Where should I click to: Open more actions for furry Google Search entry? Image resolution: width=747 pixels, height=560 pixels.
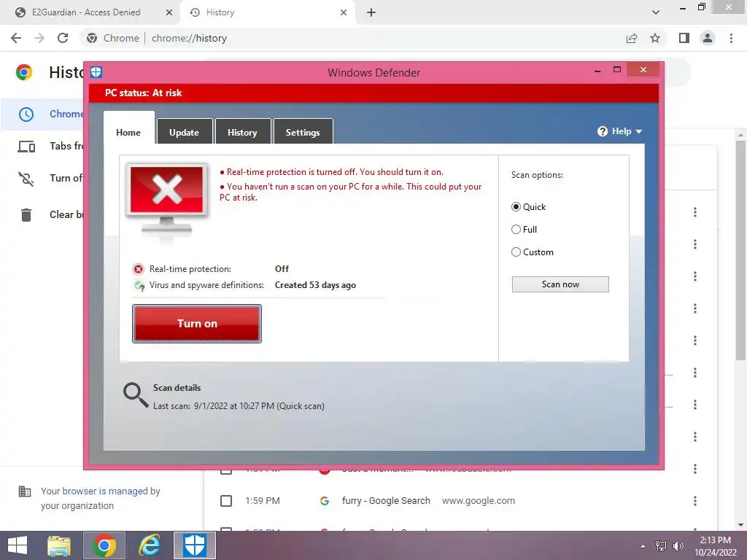(x=695, y=501)
